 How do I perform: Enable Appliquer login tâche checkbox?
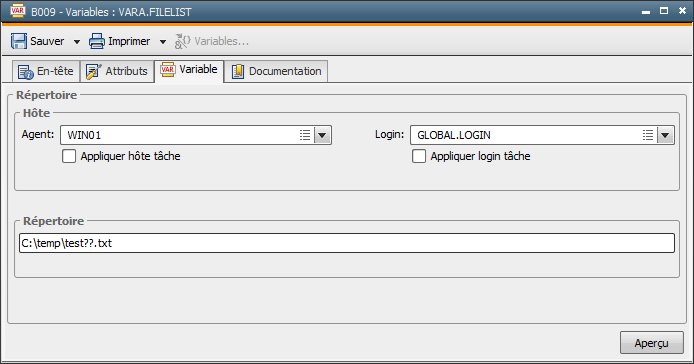coord(419,156)
